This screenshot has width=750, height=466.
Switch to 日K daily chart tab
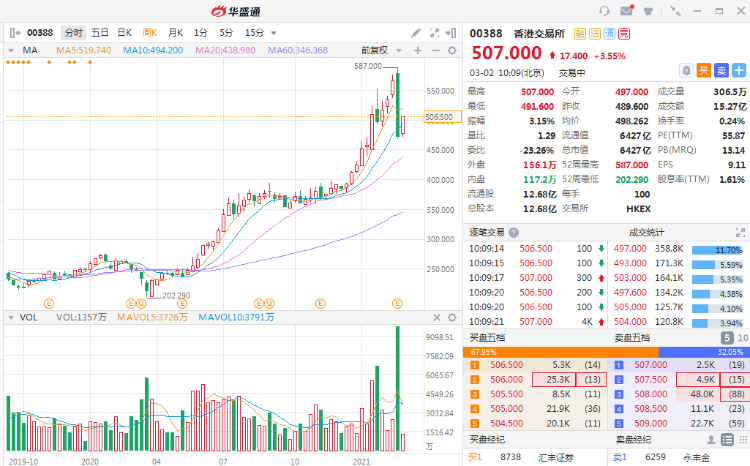coord(124,33)
